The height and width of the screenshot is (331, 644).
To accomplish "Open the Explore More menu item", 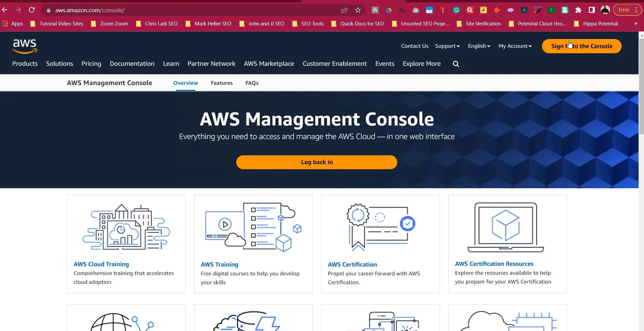I will [422, 64].
